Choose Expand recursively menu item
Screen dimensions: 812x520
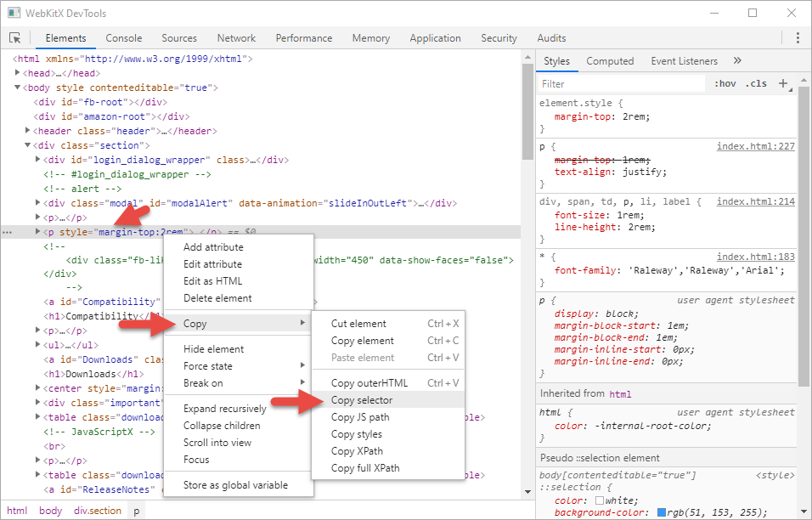pyautogui.click(x=239, y=409)
